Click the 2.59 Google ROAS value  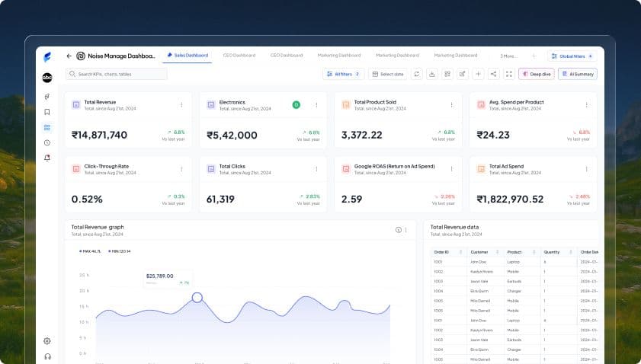coord(351,199)
